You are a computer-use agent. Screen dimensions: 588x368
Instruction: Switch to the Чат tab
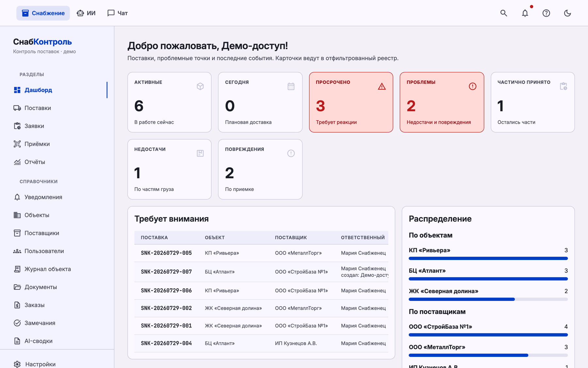pyautogui.click(x=118, y=13)
